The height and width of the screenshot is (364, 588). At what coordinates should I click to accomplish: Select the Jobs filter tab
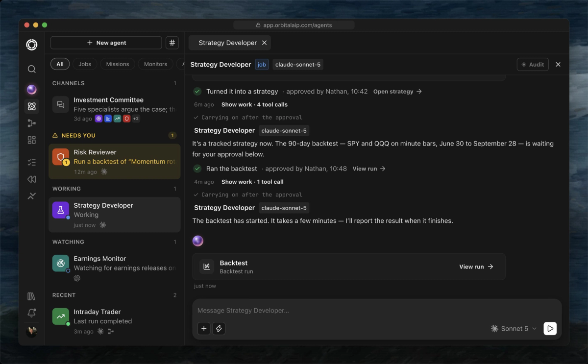[85, 64]
